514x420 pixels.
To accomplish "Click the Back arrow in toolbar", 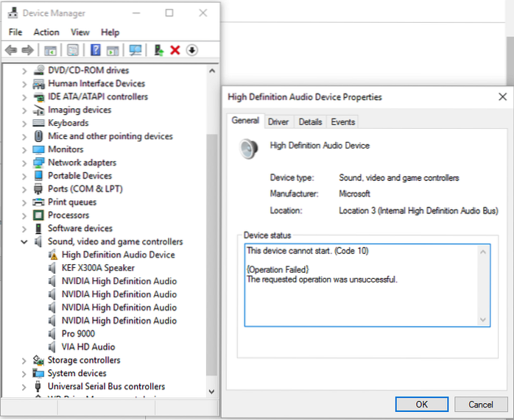I will [x=11, y=50].
